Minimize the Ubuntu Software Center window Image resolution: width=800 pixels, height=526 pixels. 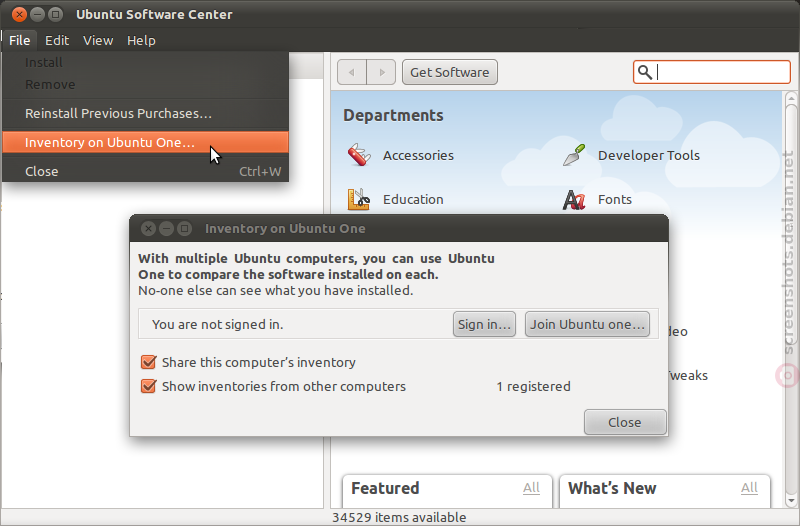point(37,14)
